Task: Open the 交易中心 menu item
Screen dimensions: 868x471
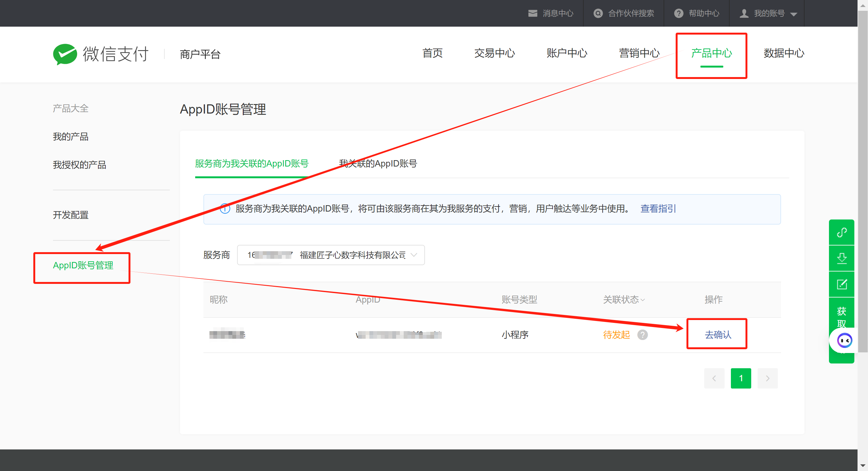Action: coord(494,53)
